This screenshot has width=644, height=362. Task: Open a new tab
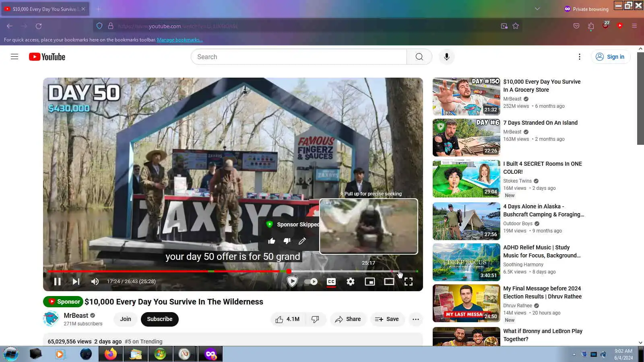(x=98, y=9)
